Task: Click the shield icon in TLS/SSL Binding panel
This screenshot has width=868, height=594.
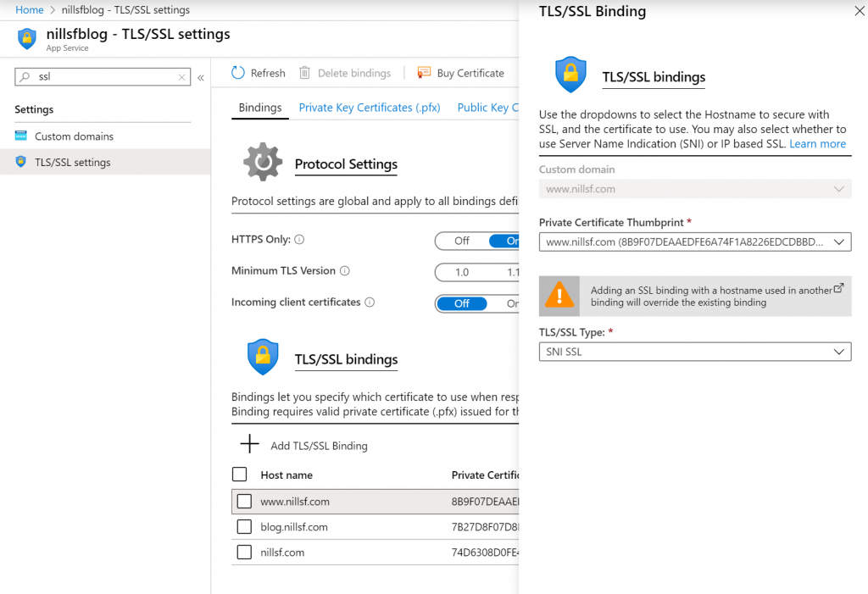Action: pyautogui.click(x=570, y=75)
